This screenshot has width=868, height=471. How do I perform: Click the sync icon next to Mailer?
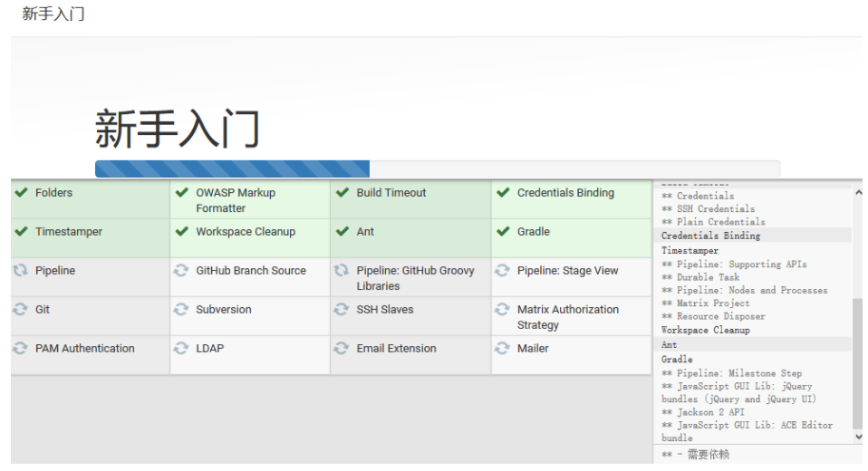502,348
